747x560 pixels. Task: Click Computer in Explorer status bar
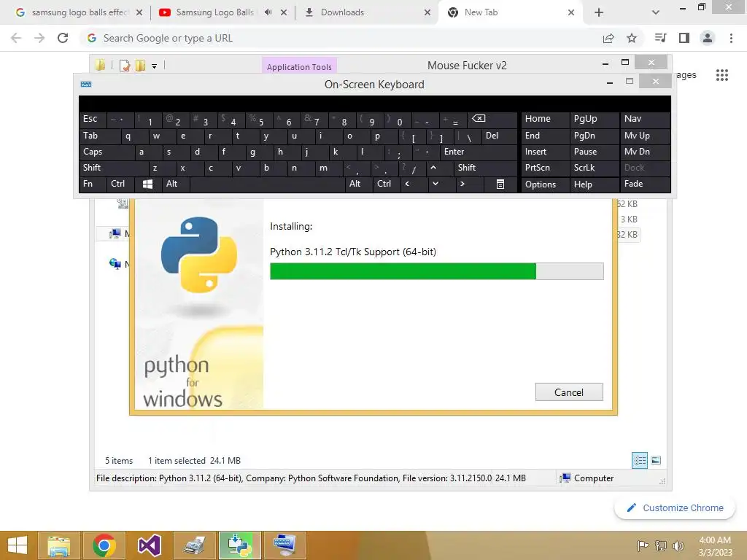[x=587, y=478]
